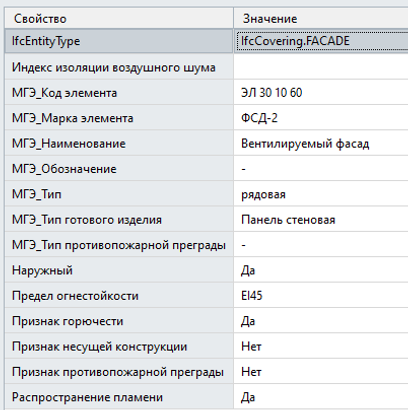This screenshot has width=408, height=410.
Task: Click the ФСД-2 value cell
Action: 321,118
